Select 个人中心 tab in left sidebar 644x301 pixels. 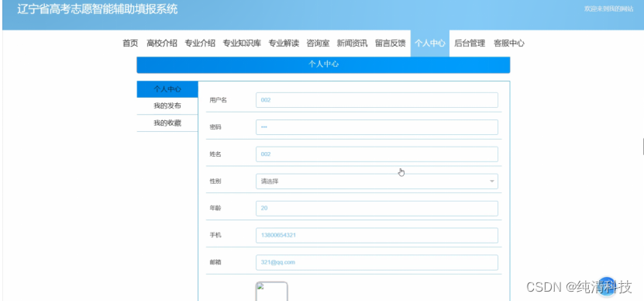coord(167,89)
